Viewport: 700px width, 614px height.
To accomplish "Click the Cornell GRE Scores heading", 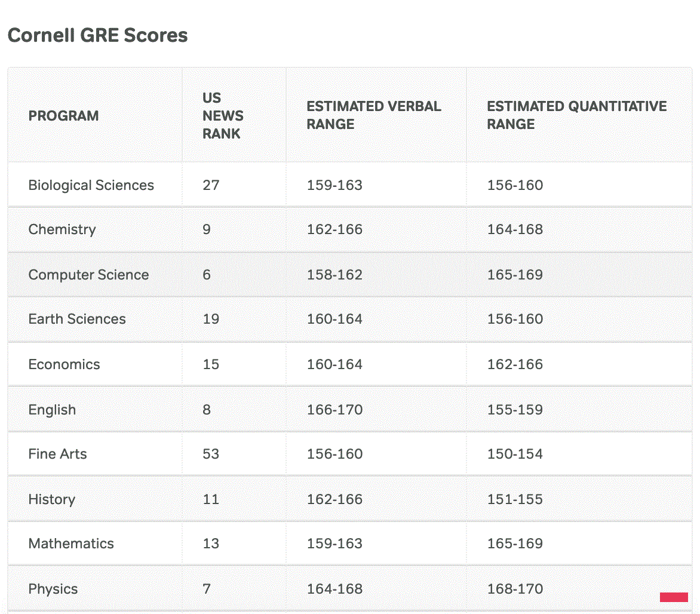I will 98,35.
